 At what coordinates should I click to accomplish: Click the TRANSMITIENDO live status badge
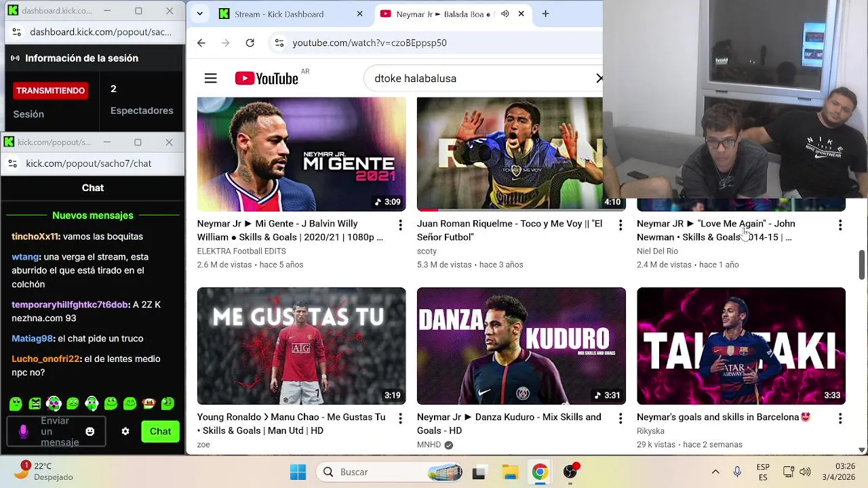[50, 90]
